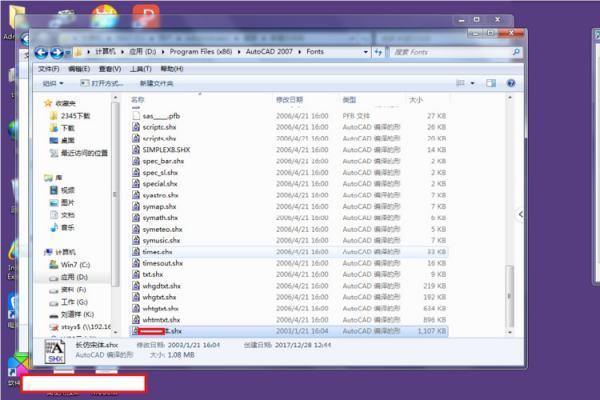600x400 pixels.
Task: Open the 编辑(E) menu
Action: coord(79,69)
